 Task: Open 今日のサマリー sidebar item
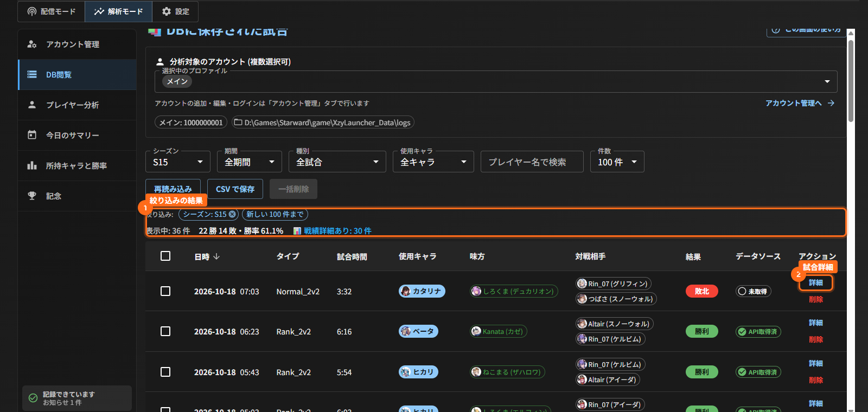pos(77,136)
